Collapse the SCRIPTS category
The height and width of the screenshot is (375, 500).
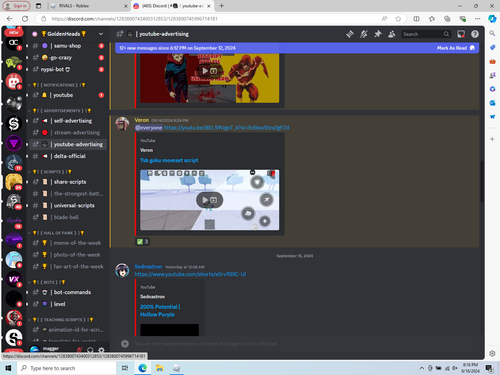click(x=50, y=172)
